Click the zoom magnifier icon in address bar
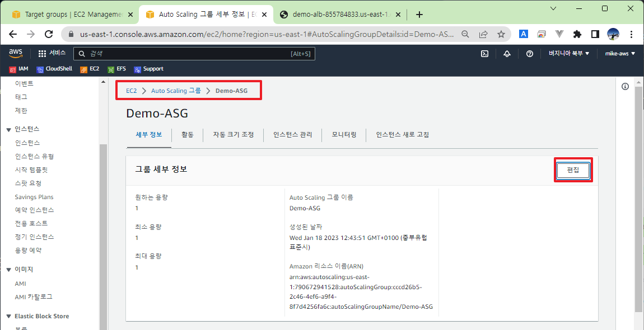Screen dimensions: 644x330 coord(465,34)
